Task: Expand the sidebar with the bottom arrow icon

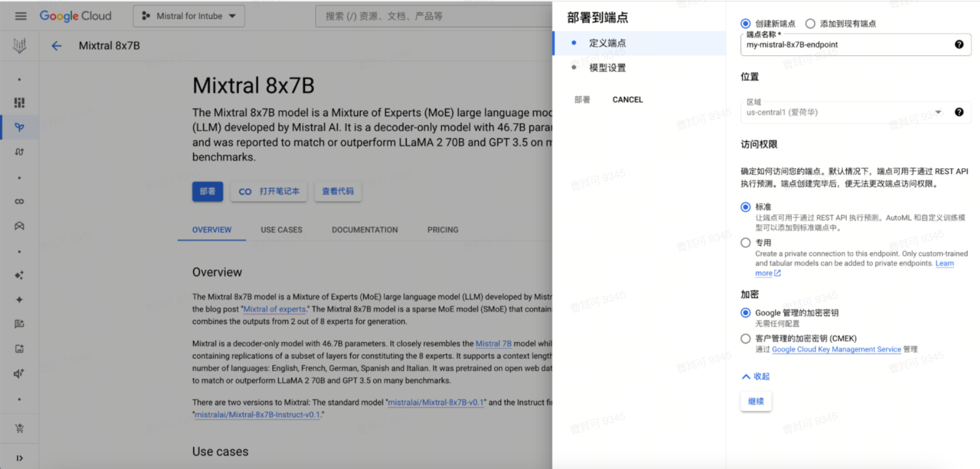Action: click(19, 458)
